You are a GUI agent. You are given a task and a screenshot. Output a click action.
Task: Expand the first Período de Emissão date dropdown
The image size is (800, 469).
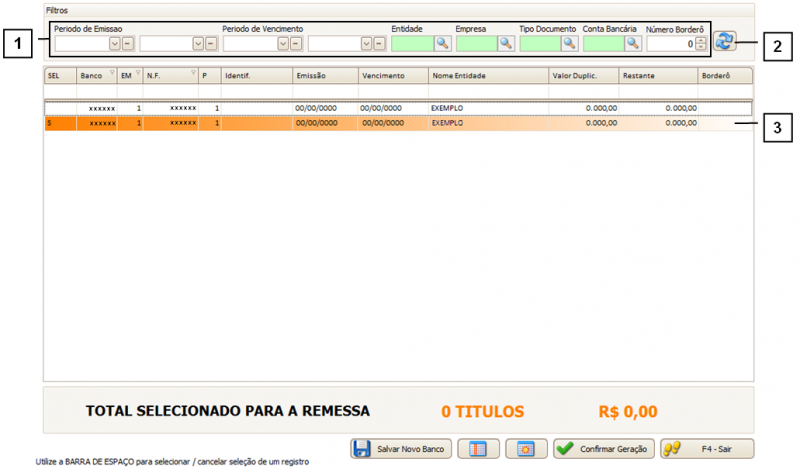114,44
